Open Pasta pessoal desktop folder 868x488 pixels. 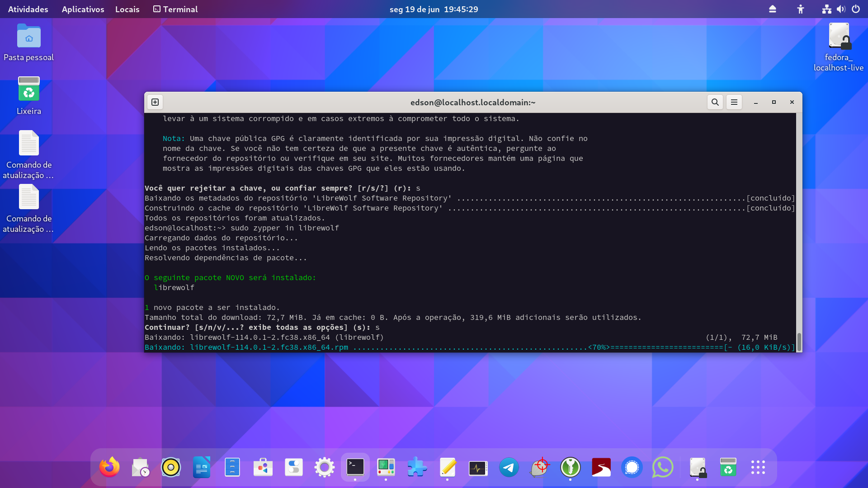click(29, 42)
